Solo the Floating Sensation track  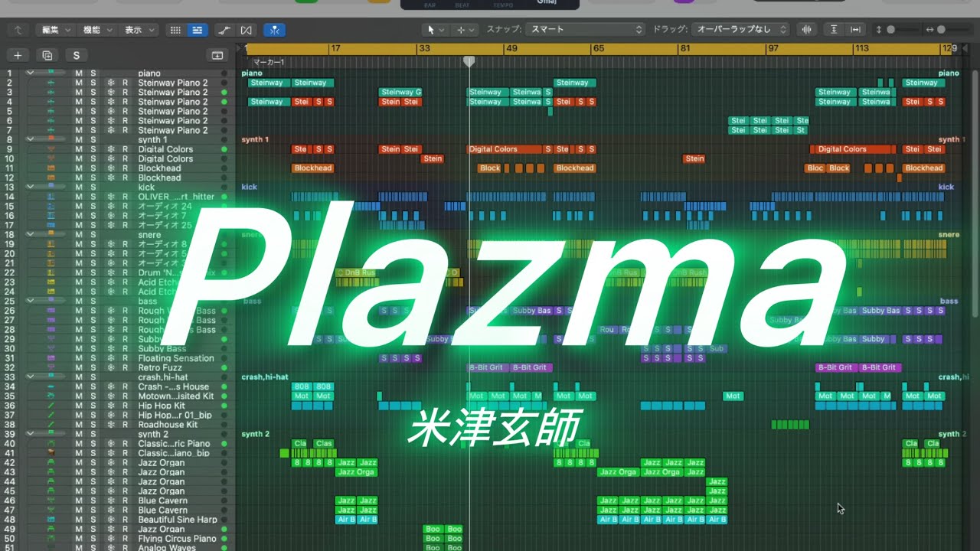(x=93, y=358)
